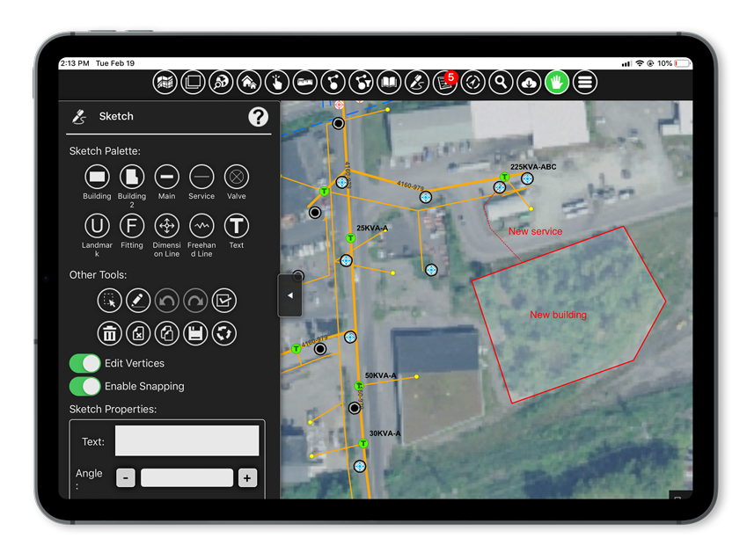
Task: Tap the cloud download icon
Action: click(529, 83)
